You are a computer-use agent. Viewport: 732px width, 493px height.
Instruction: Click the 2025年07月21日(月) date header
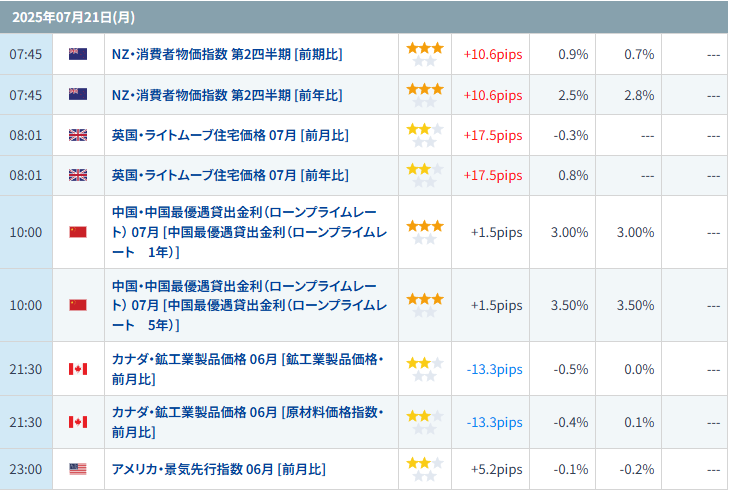tap(74, 17)
